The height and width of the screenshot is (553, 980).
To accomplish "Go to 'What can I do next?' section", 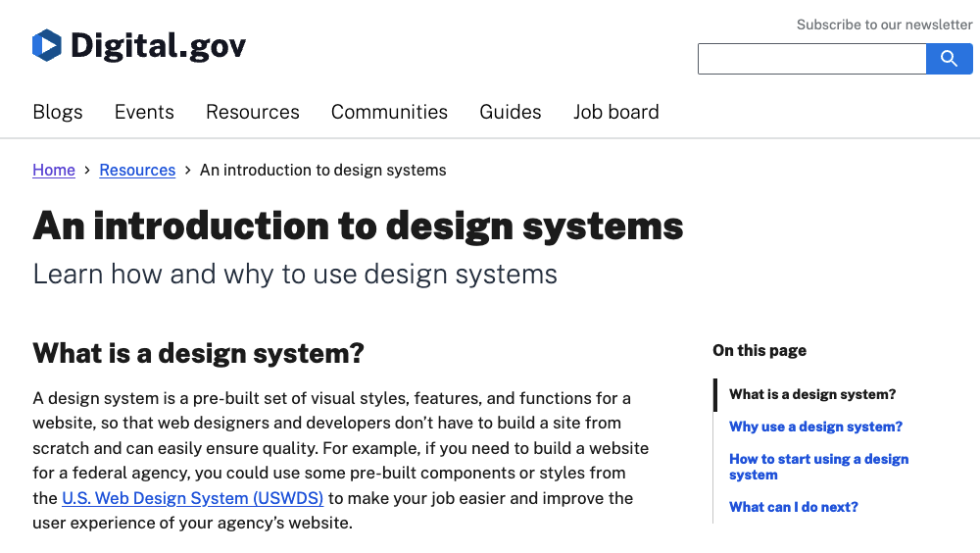I will (793, 507).
